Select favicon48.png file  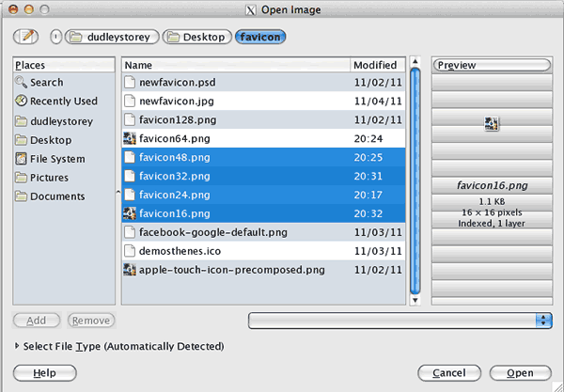point(263,157)
